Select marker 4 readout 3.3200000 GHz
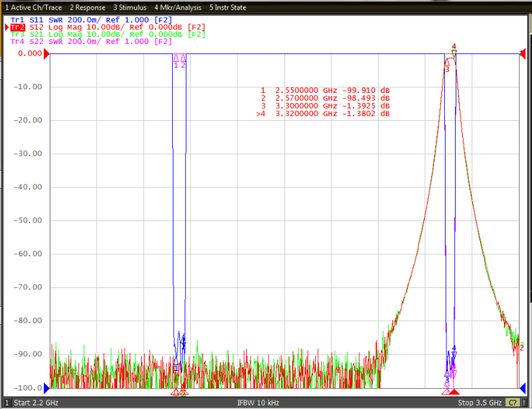This screenshot has width=532, height=409. click(x=323, y=114)
